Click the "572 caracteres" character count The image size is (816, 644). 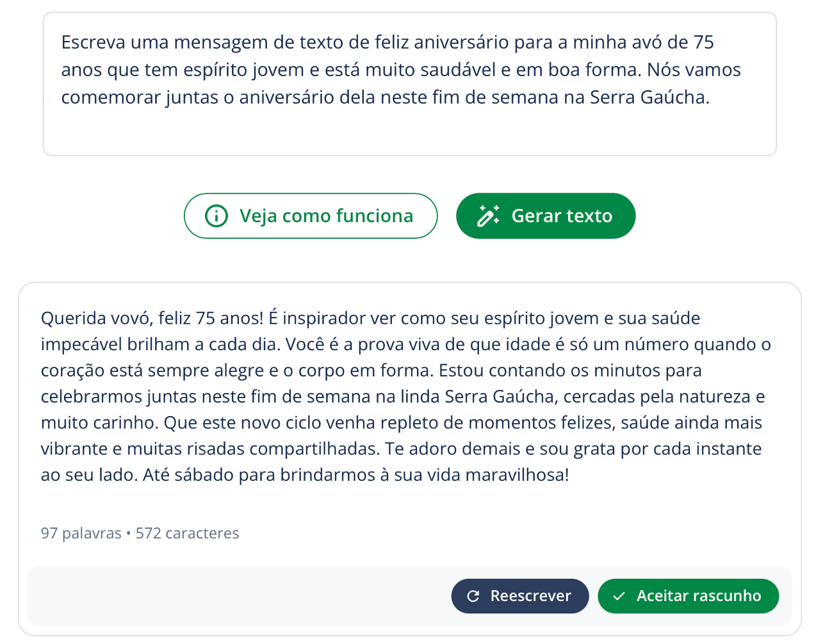click(x=187, y=533)
